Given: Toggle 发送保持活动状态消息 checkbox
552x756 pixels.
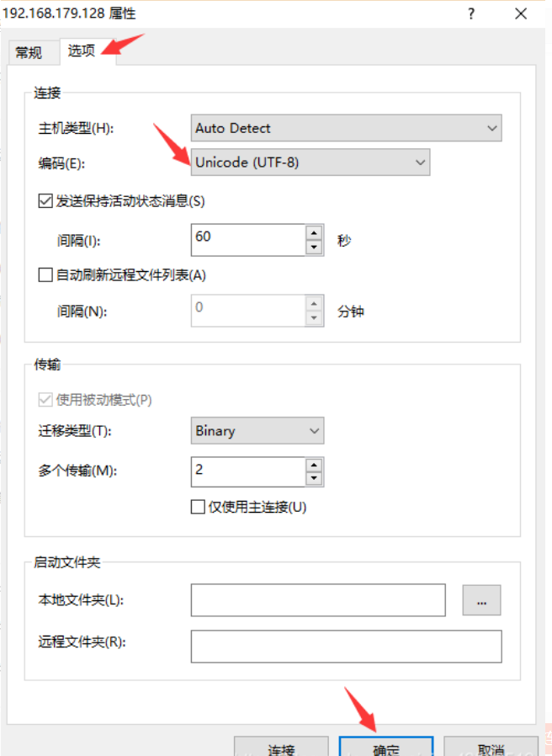Looking at the screenshot, I should click(45, 201).
